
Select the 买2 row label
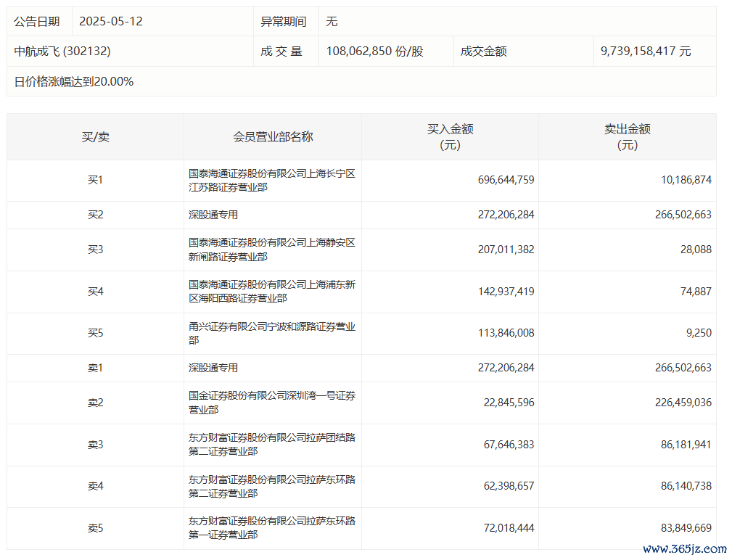[95, 215]
